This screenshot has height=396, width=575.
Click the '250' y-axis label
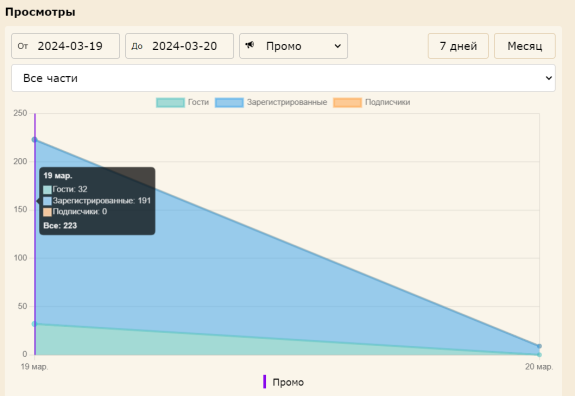tap(20, 113)
